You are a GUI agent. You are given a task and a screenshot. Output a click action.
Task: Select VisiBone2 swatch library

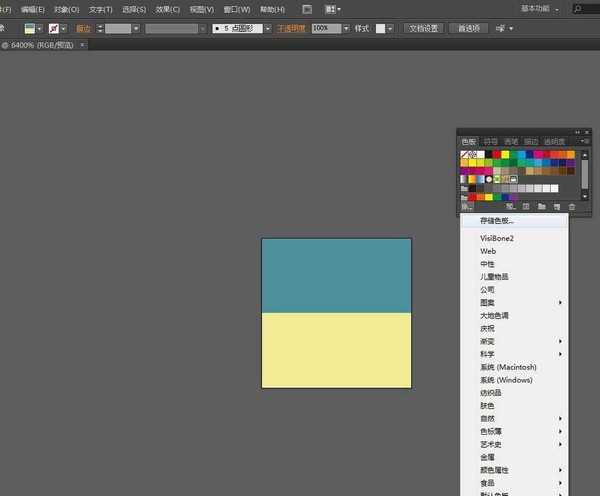(x=496, y=238)
